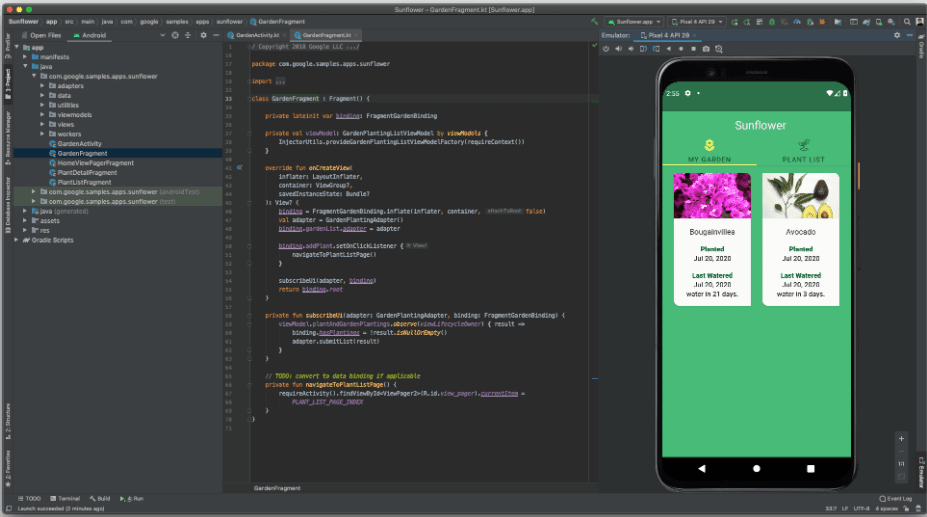This screenshot has height=517, width=927.
Task: Open the Terminal tool window button
Action: 64,497
